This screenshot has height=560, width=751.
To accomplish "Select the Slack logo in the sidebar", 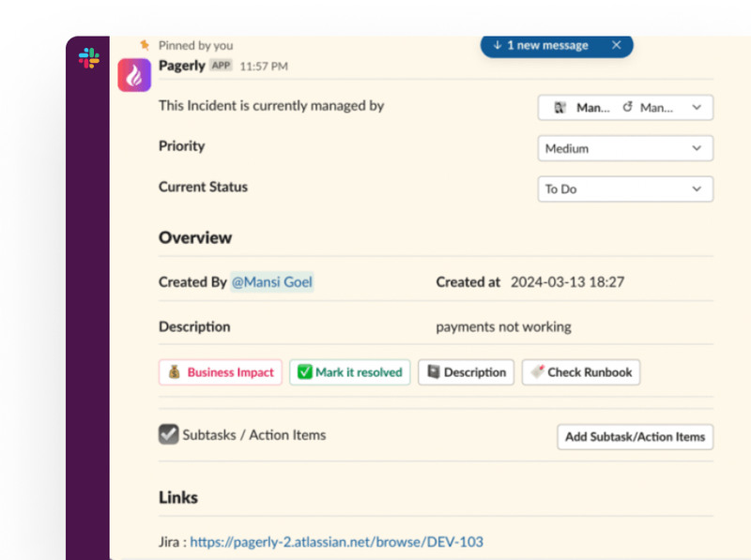I will pyautogui.click(x=87, y=58).
